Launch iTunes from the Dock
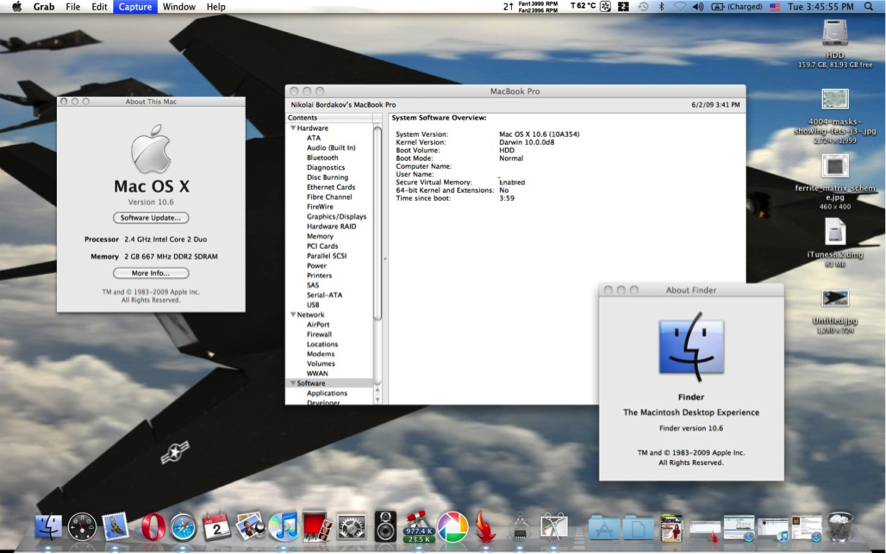This screenshot has width=886, height=554. point(284,527)
